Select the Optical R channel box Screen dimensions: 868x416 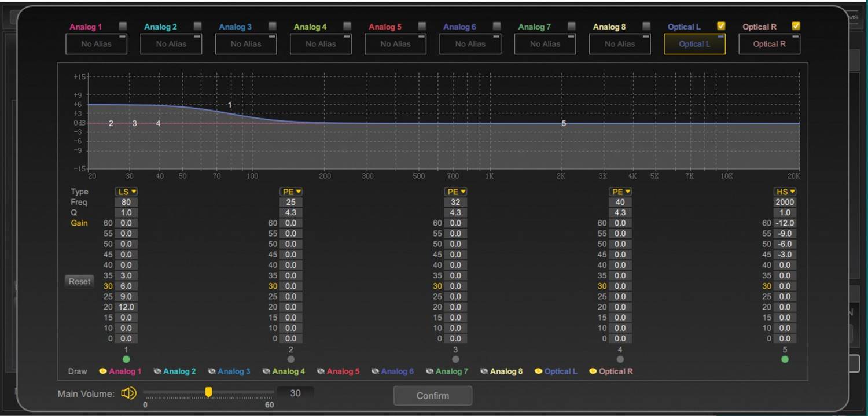tap(769, 44)
